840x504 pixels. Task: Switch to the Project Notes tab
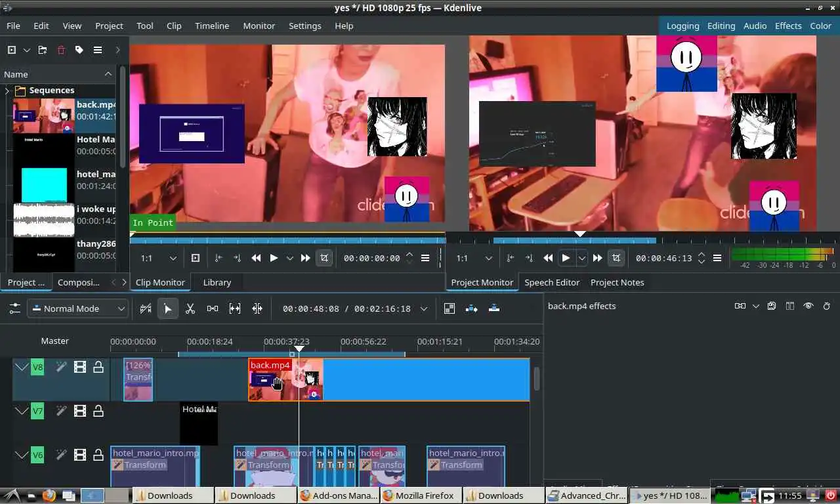[x=618, y=282]
